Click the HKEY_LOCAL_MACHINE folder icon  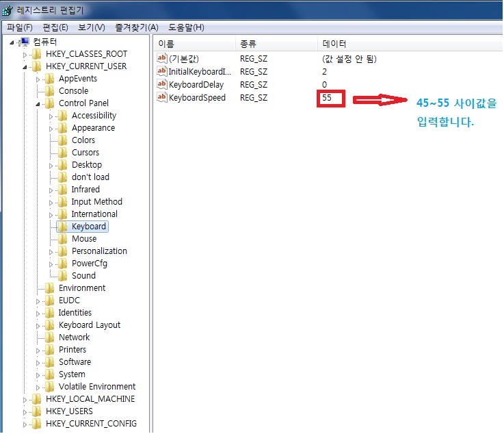[x=37, y=399]
